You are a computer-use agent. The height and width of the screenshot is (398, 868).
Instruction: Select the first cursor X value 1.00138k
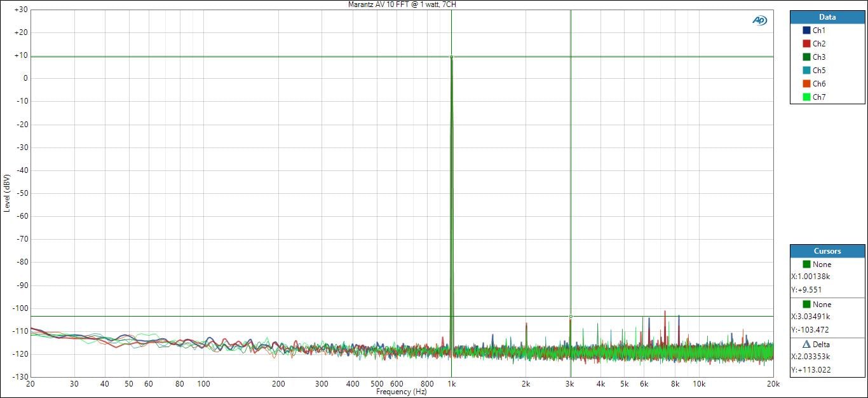click(810, 277)
